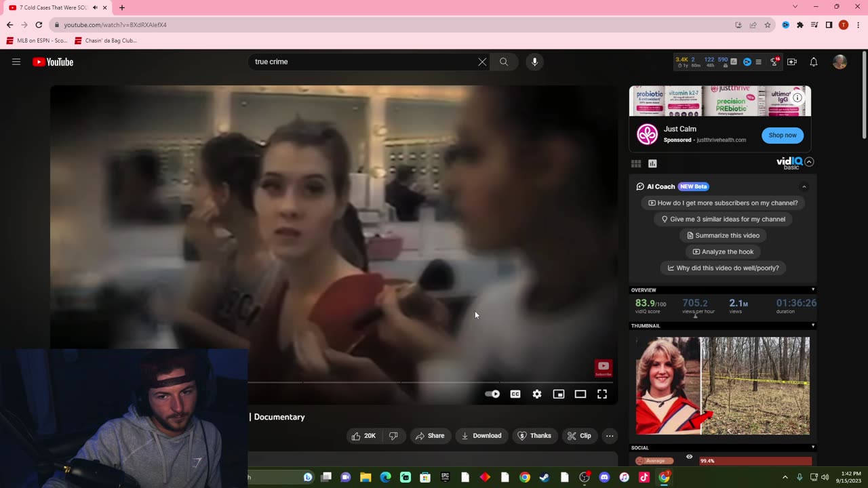Enter full screen mode
The height and width of the screenshot is (488, 868).
tap(602, 394)
